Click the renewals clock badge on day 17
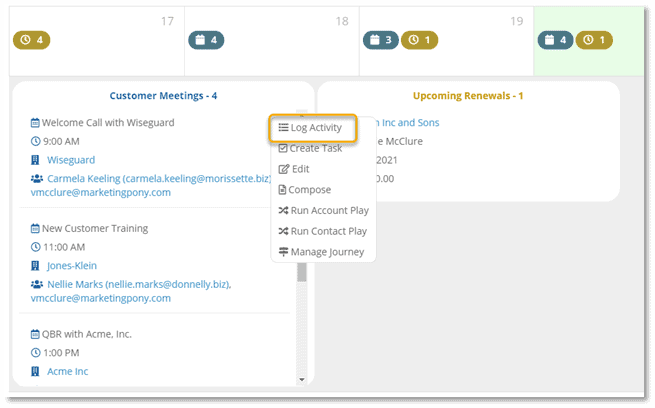Screen dimensions: 655x408 pos(31,40)
